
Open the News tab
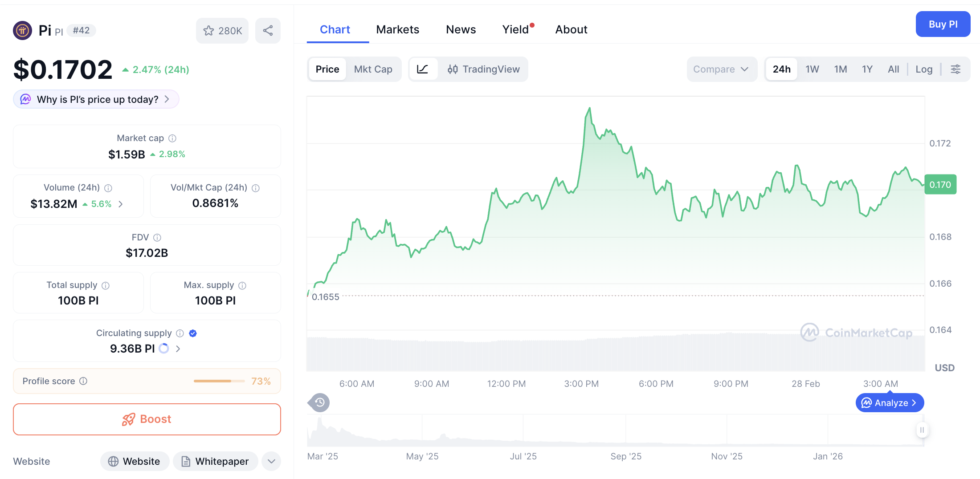[x=461, y=29]
